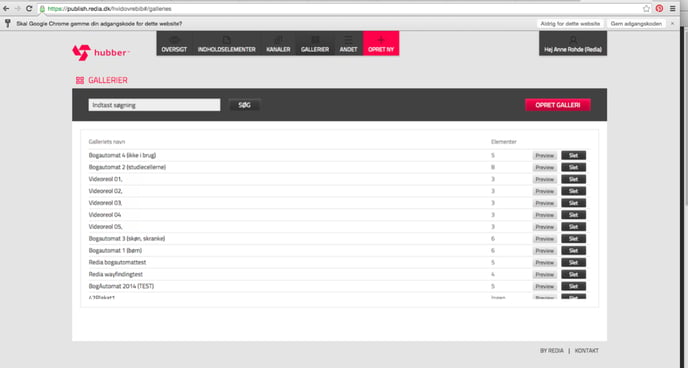Open the Gallerier menu item
This screenshot has width=688, height=368.
point(315,43)
